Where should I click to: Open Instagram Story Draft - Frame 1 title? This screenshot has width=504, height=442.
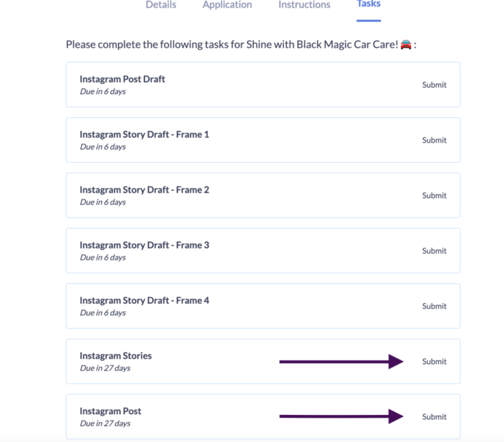(x=144, y=134)
